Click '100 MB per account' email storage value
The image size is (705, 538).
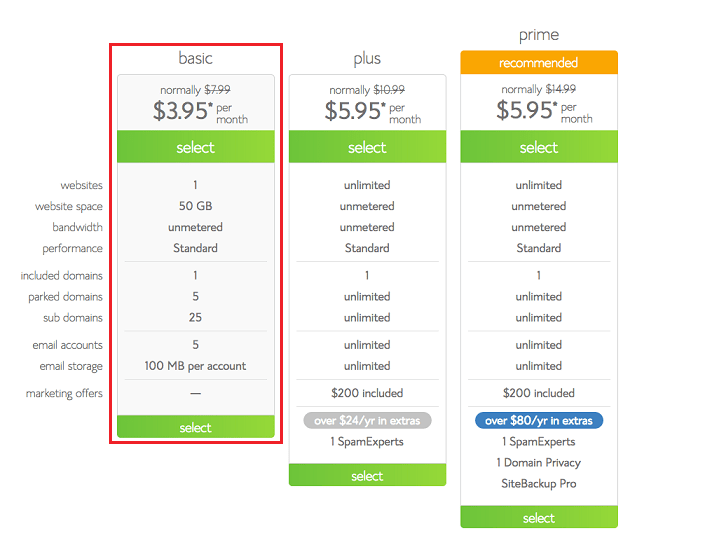tap(195, 366)
